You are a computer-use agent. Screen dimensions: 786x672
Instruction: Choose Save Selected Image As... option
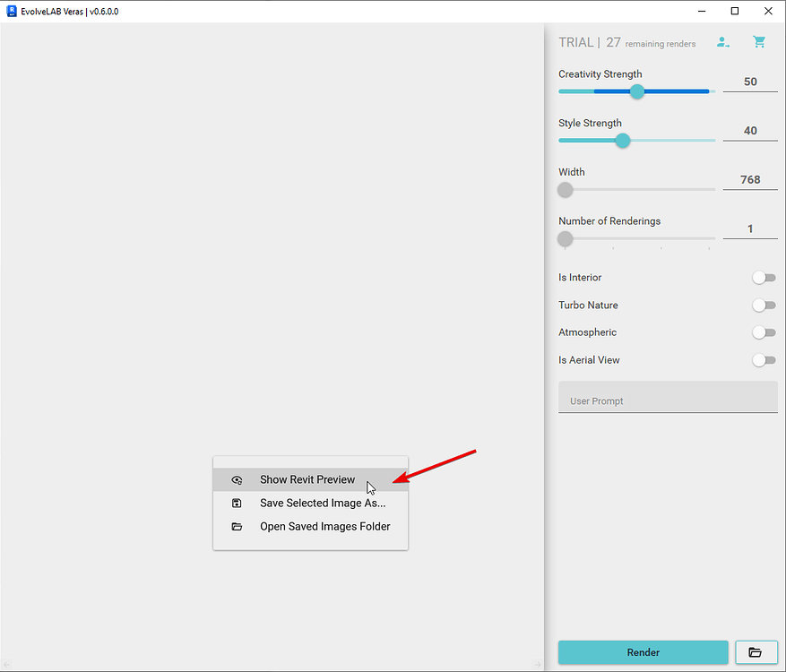(x=323, y=504)
